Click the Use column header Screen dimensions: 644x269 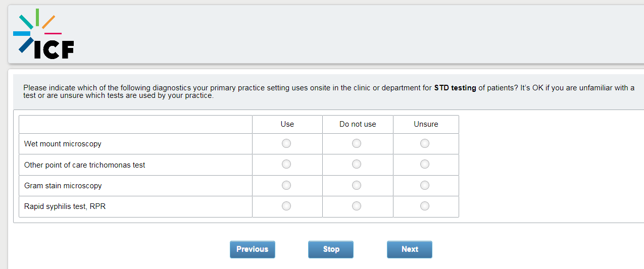click(287, 124)
